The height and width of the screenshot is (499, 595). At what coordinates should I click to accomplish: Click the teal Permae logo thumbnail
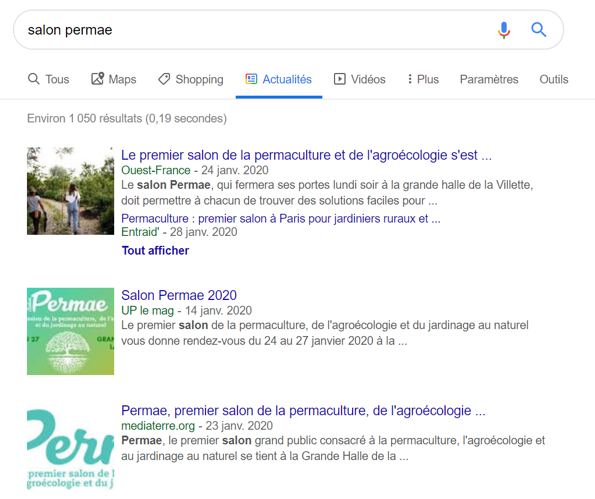pyautogui.click(x=70, y=449)
